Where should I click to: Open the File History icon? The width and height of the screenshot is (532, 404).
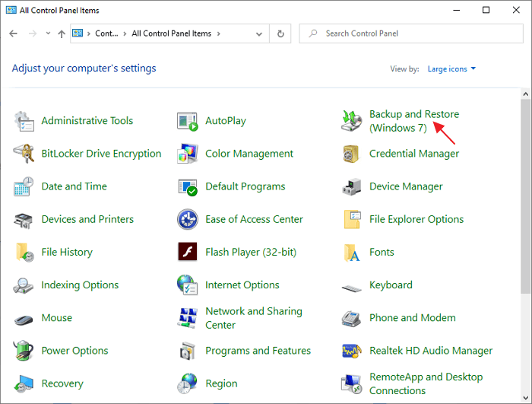tap(24, 252)
